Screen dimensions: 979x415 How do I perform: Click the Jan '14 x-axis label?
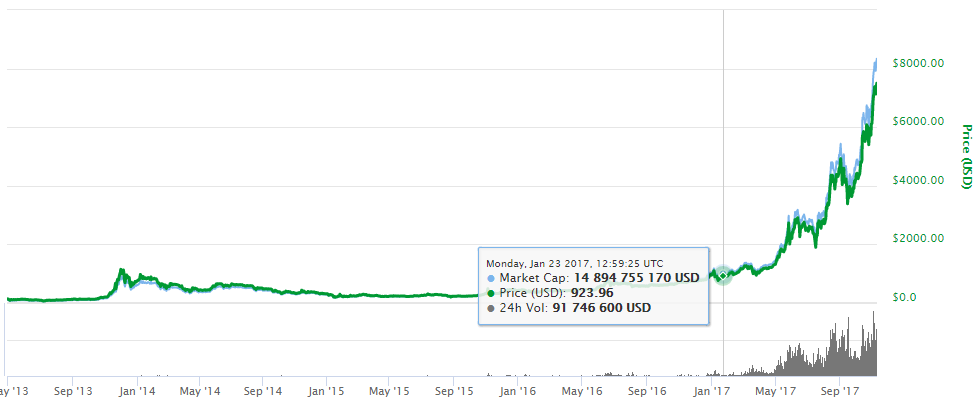(x=138, y=394)
